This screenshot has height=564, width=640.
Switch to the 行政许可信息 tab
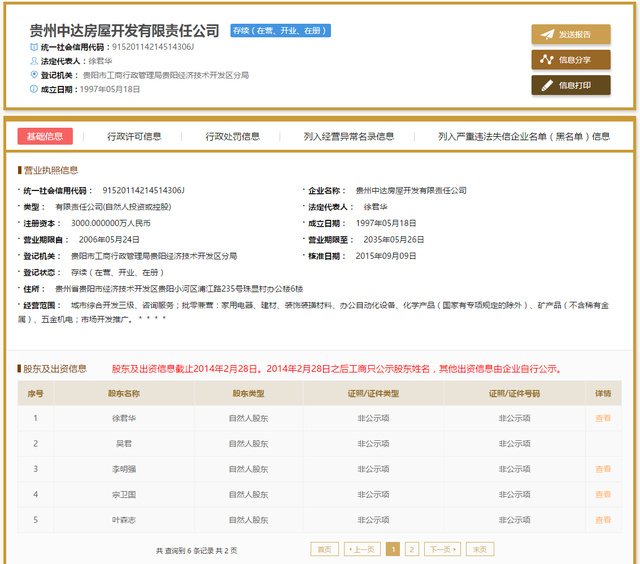(x=134, y=136)
